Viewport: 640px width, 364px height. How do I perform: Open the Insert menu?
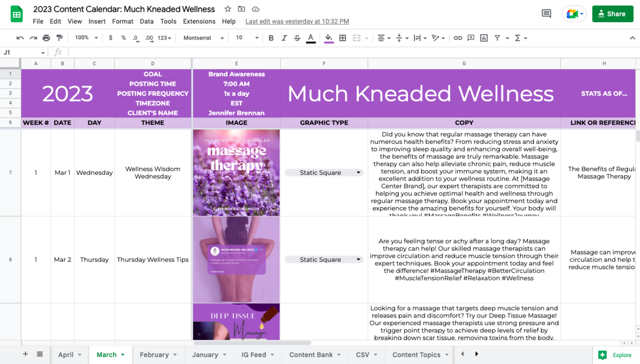(97, 21)
